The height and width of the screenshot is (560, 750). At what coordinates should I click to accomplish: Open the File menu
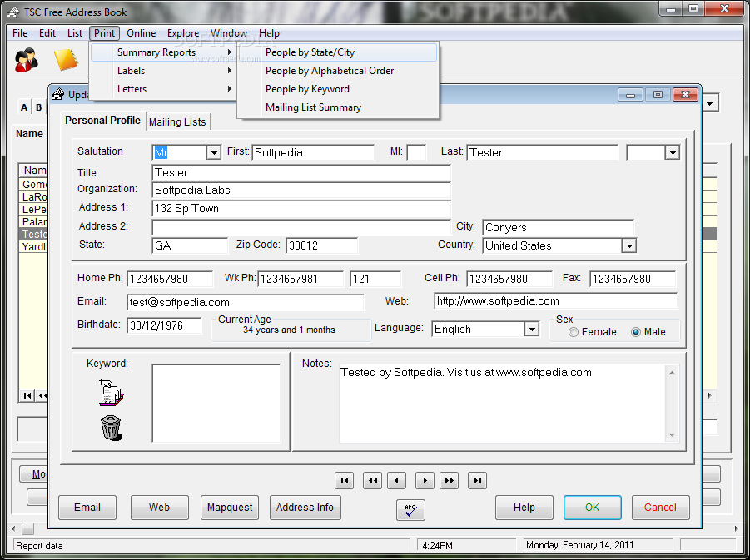tap(20, 33)
